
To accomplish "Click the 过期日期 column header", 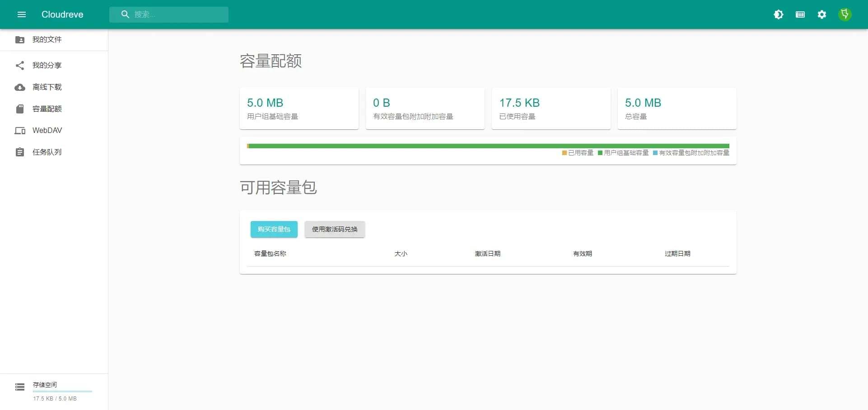I will [677, 254].
